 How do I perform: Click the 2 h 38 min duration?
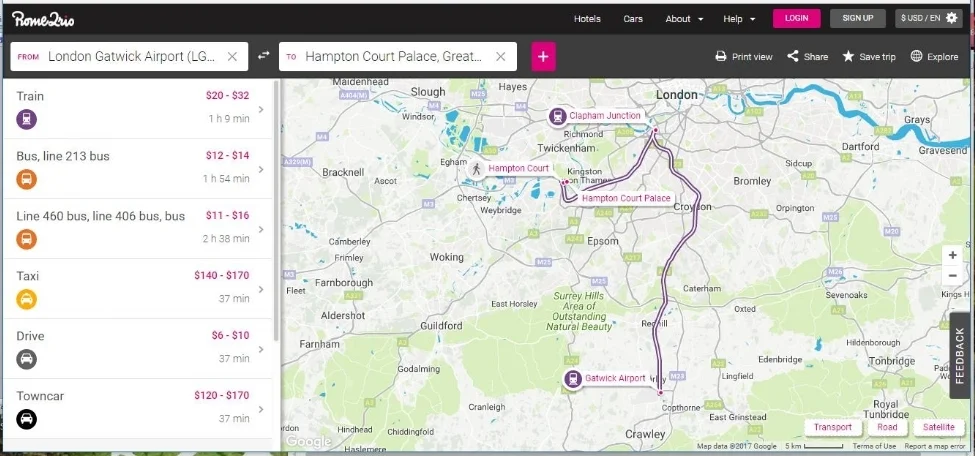(x=226, y=239)
